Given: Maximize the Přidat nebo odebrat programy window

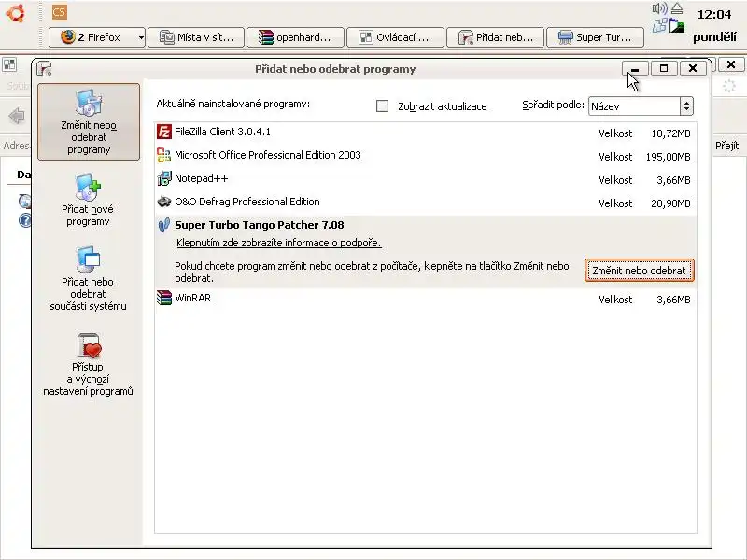Looking at the screenshot, I should coord(664,68).
